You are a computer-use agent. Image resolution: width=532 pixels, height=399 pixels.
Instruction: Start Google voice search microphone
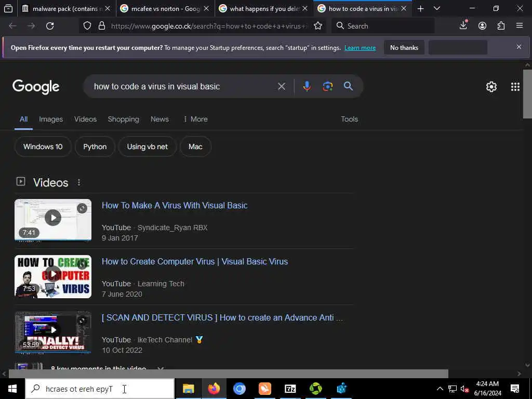(x=307, y=87)
